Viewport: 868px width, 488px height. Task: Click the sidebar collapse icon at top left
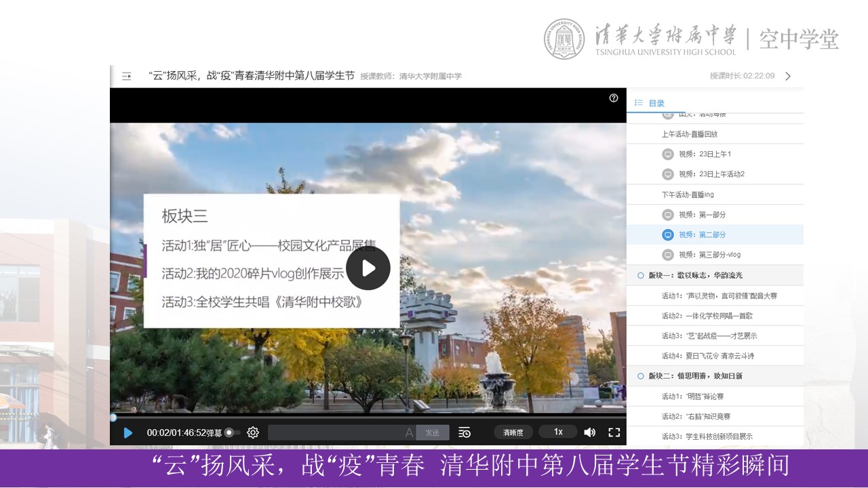pos(126,76)
